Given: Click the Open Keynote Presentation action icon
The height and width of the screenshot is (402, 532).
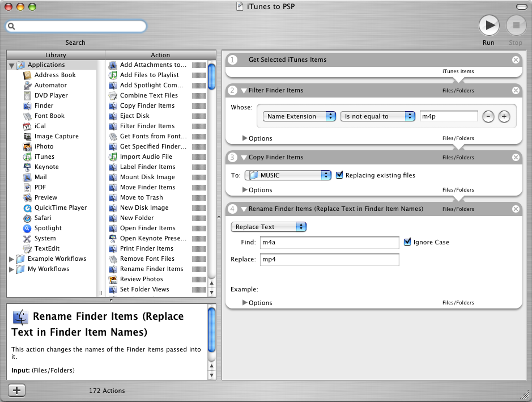Looking at the screenshot, I should tap(113, 238).
